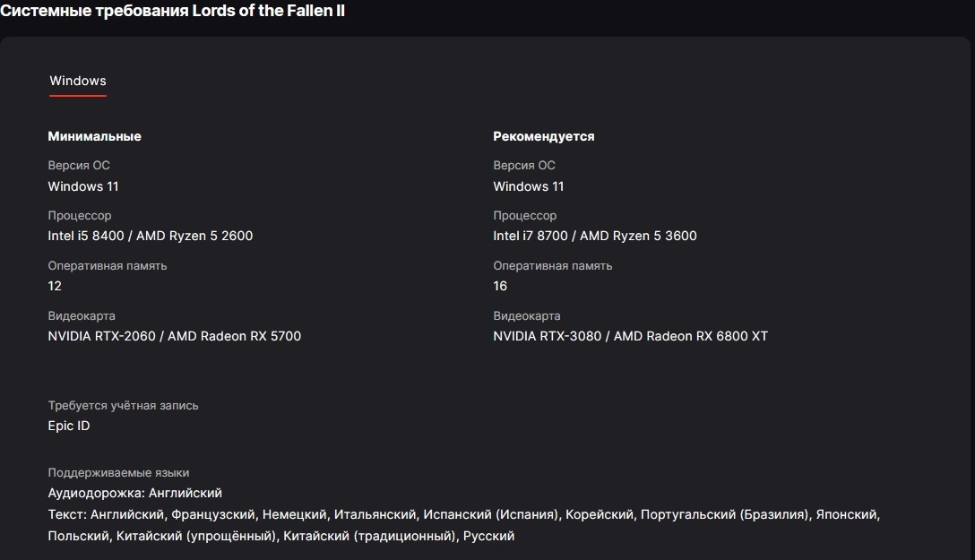Click the recommended memory value 16
The height and width of the screenshot is (560, 975).
500,286
